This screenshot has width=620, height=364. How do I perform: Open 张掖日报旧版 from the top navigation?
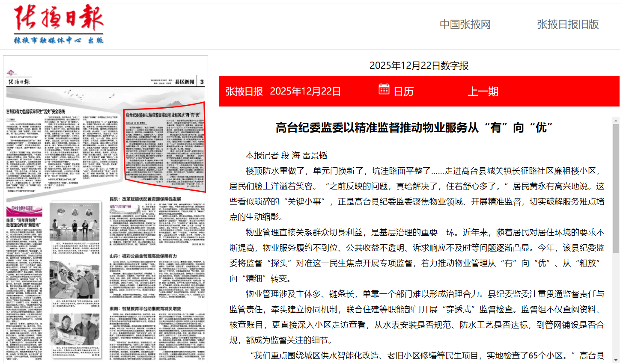pos(567,24)
